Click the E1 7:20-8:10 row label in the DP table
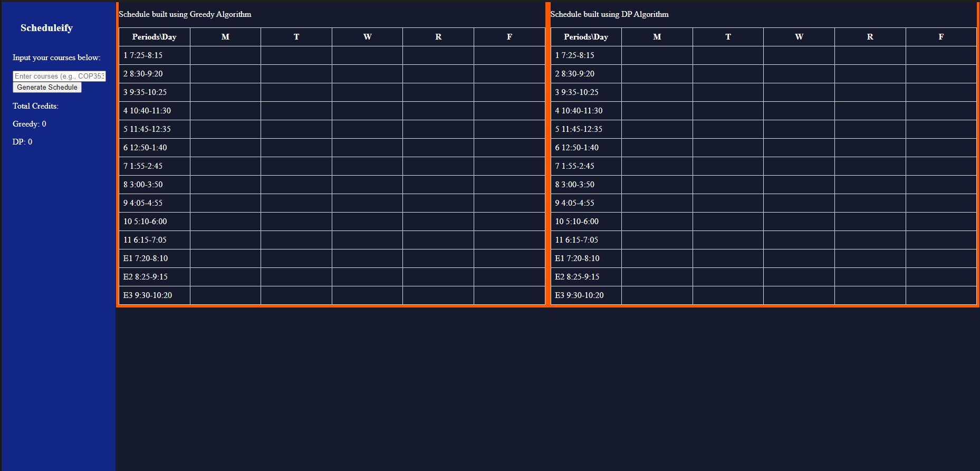This screenshot has height=471, width=980. 577,258
